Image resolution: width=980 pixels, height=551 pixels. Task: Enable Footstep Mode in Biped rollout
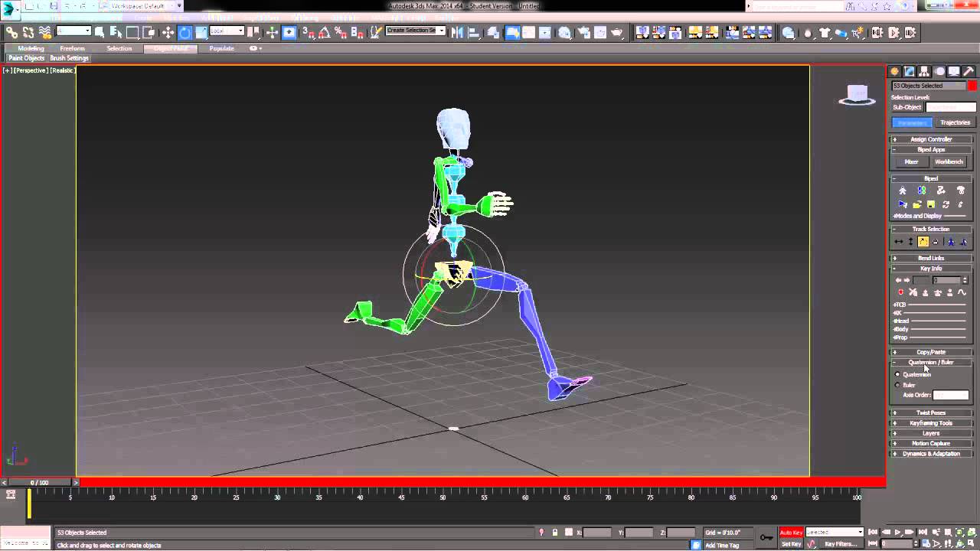(x=922, y=191)
